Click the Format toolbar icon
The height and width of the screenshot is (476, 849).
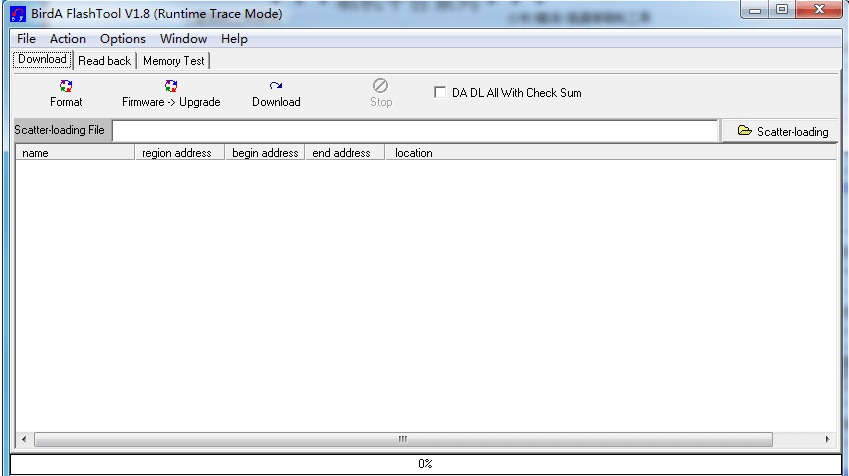tap(66, 86)
